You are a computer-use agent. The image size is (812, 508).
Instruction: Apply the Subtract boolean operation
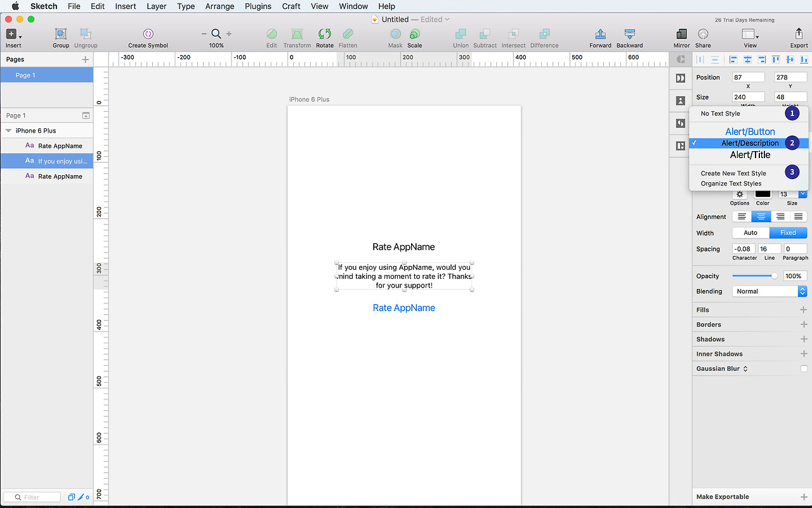pos(485,34)
